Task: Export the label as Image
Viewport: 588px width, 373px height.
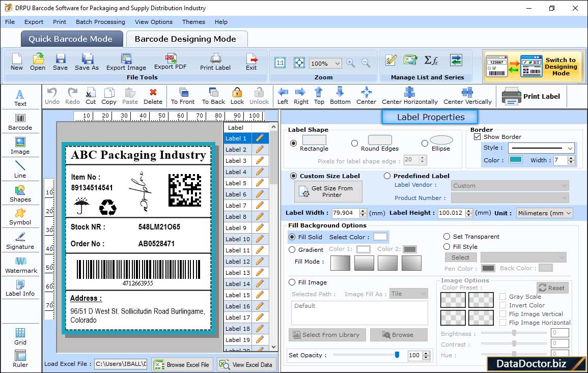Action: (x=126, y=62)
